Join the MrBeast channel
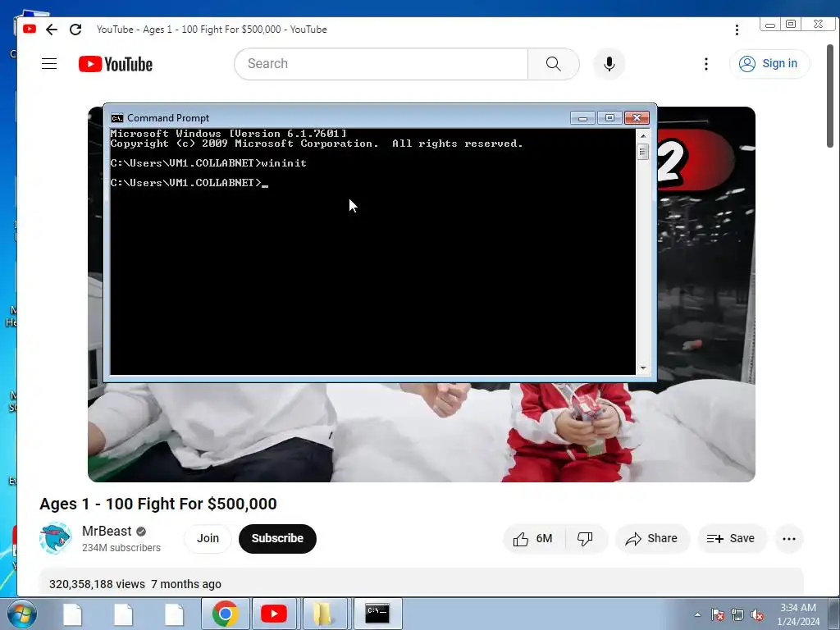Screen dimensions: 840x630 click(208, 538)
